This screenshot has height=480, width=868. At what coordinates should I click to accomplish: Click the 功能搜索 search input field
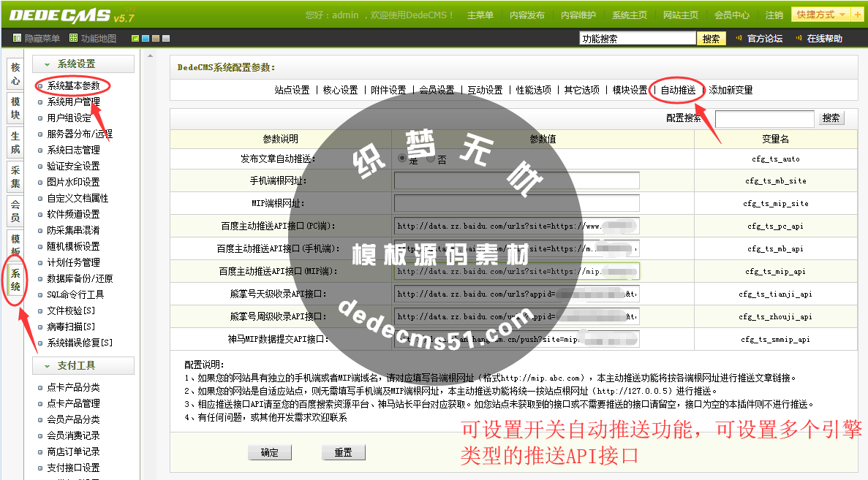pos(636,37)
